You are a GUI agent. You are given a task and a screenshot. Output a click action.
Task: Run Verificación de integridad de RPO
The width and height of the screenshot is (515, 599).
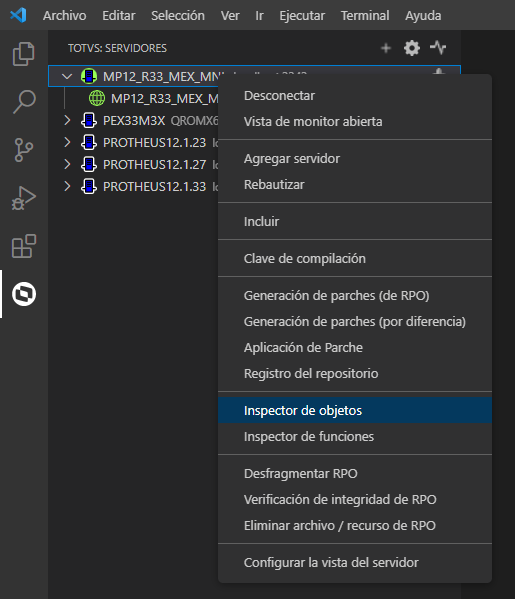pyautogui.click(x=355, y=500)
